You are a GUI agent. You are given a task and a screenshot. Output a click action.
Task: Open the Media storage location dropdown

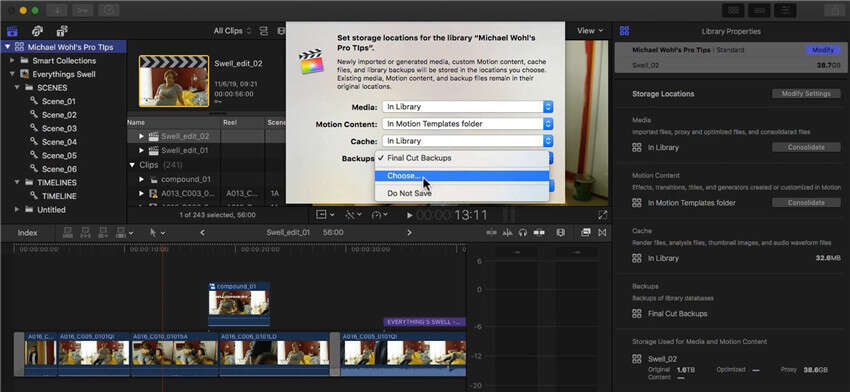[x=467, y=107]
